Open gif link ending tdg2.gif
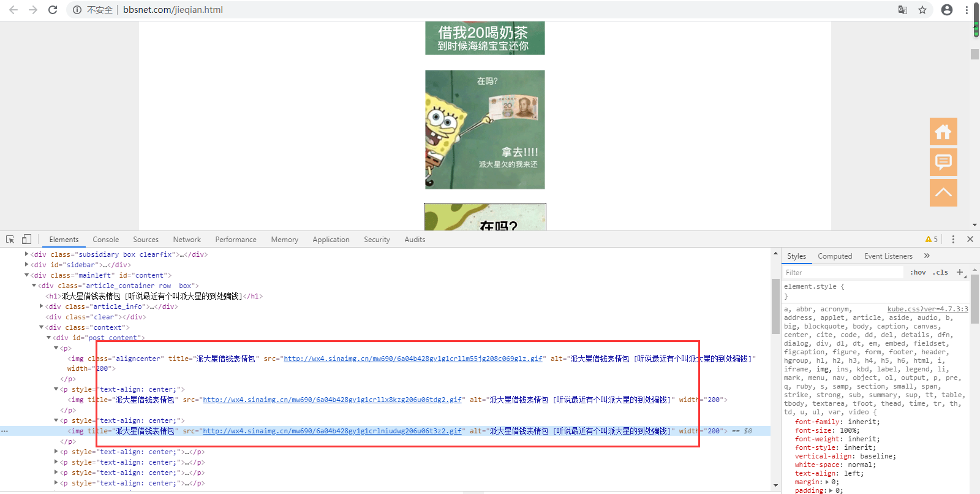 point(332,400)
